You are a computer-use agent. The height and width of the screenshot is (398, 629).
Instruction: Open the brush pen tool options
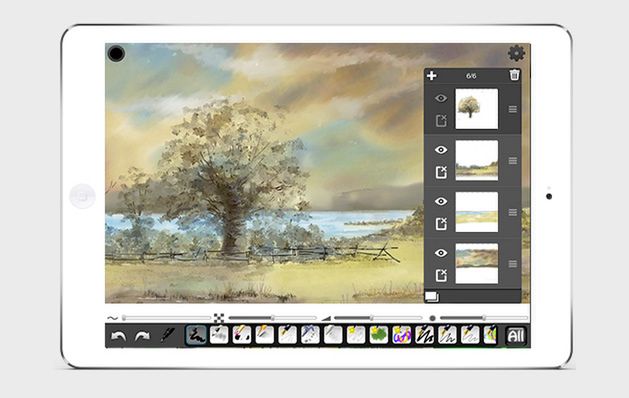pos(168,335)
